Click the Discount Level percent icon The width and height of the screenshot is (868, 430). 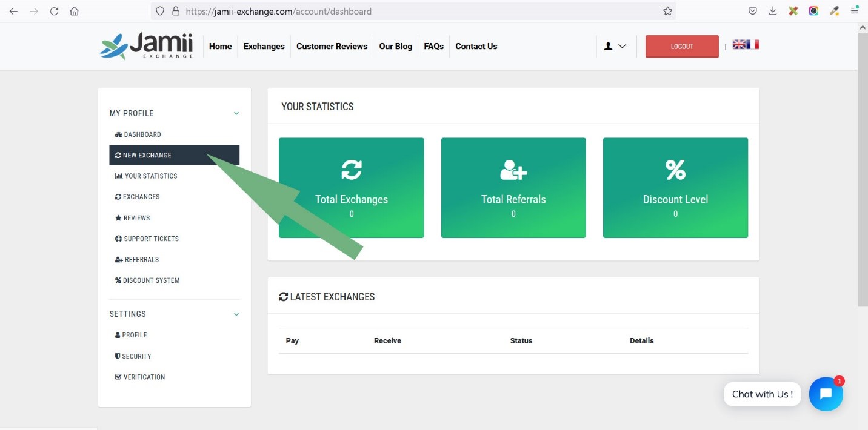tap(675, 170)
